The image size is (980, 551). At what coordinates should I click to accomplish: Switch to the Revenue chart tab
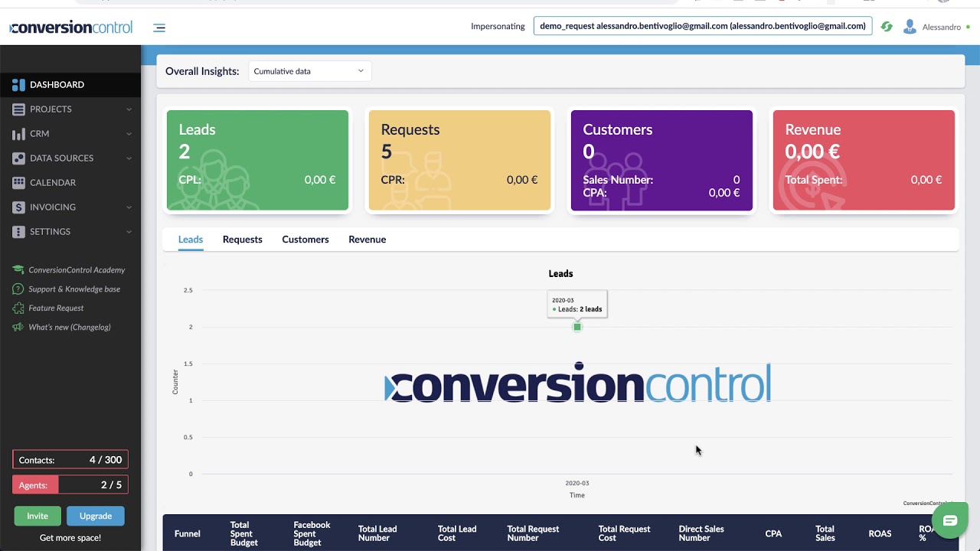pyautogui.click(x=367, y=240)
